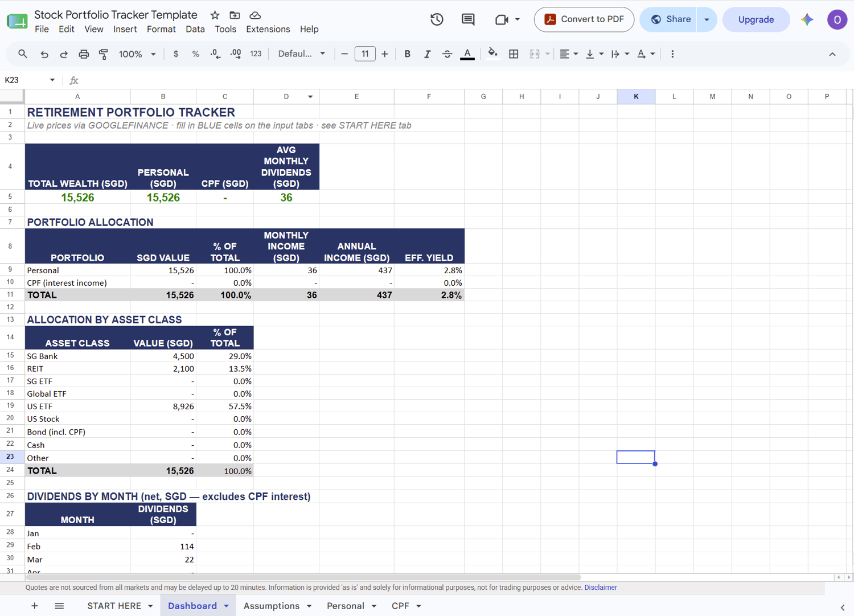Viewport: 854px width, 616px height.
Task: Open the zoom level dropdown
Action: [x=137, y=54]
